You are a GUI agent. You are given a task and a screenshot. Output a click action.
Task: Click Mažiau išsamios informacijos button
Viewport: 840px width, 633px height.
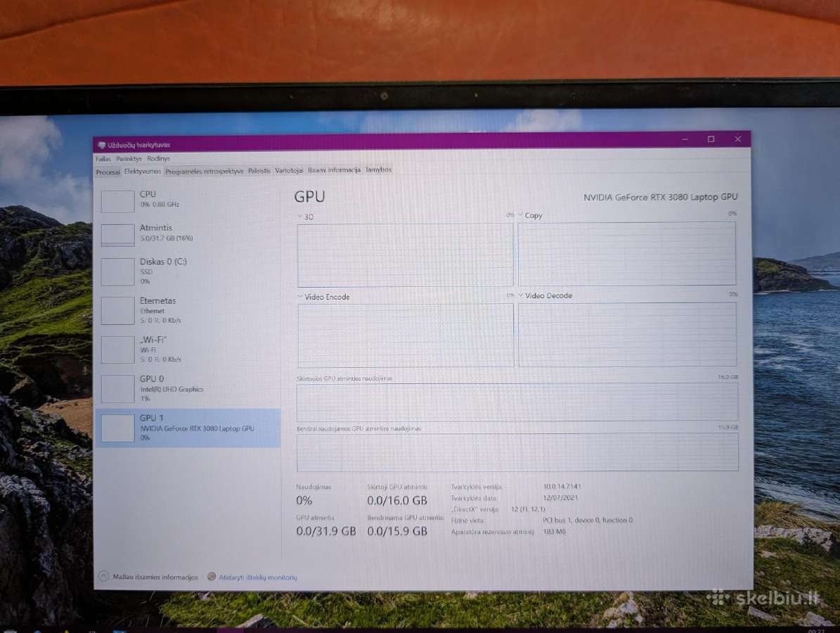click(x=155, y=577)
